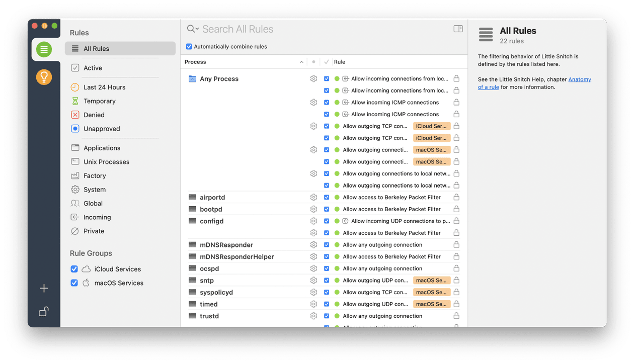Image resolution: width=634 pixels, height=364 pixels.
Task: Select All Rules in the sidebar
Action: tap(120, 49)
